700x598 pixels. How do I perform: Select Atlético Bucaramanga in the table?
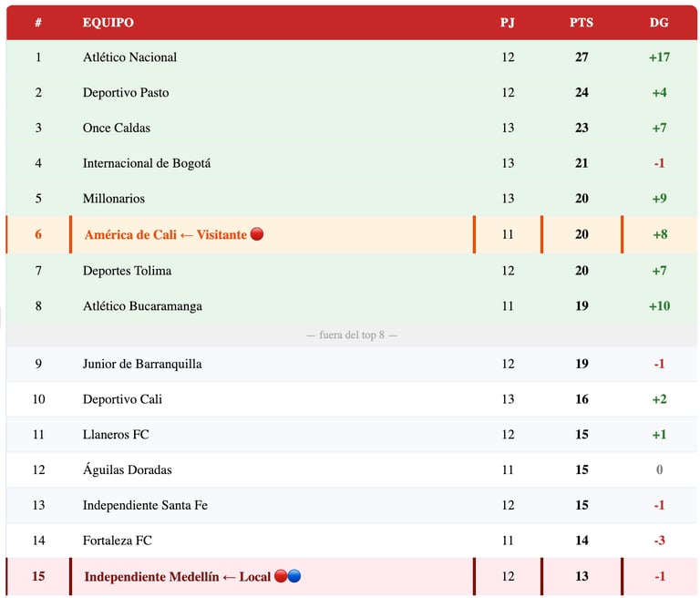point(142,306)
